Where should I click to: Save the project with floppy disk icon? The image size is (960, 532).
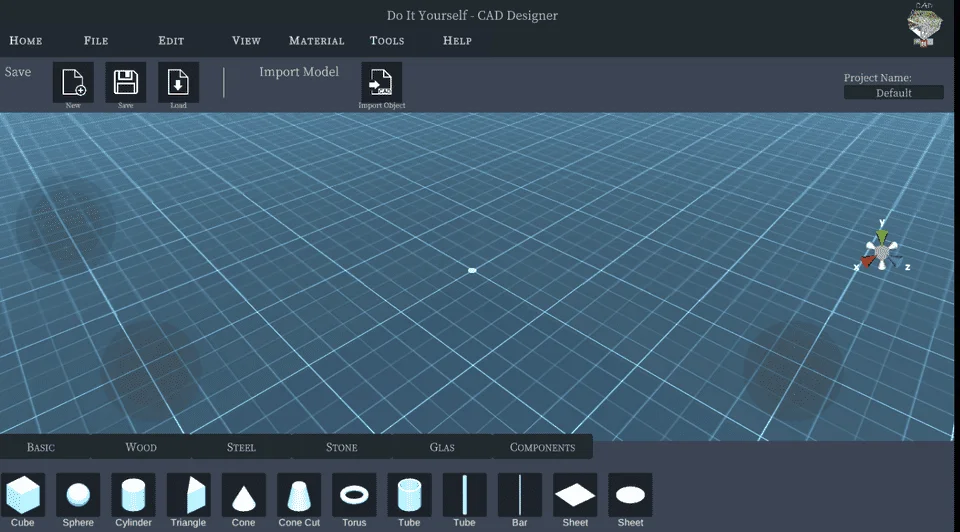[126, 82]
